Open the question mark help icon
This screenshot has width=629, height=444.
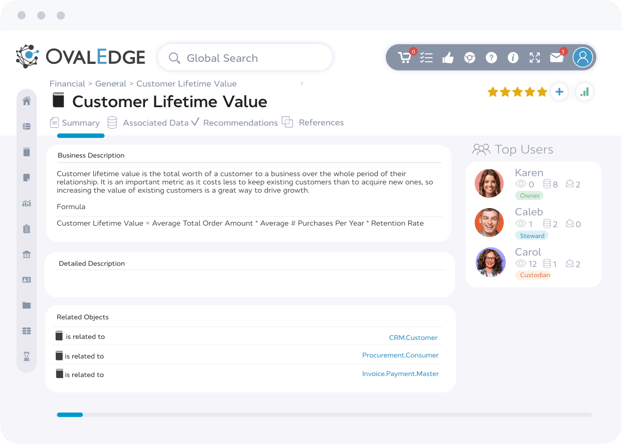coord(491,58)
